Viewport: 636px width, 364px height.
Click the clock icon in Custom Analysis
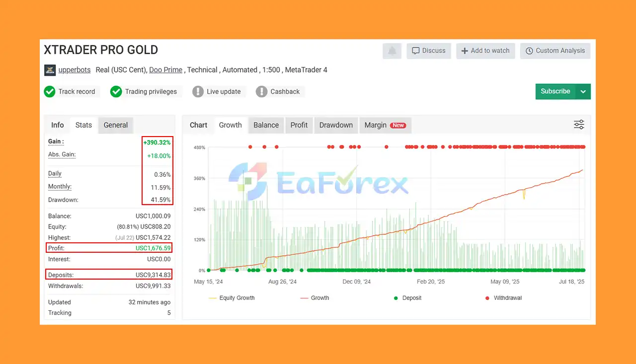click(x=529, y=51)
